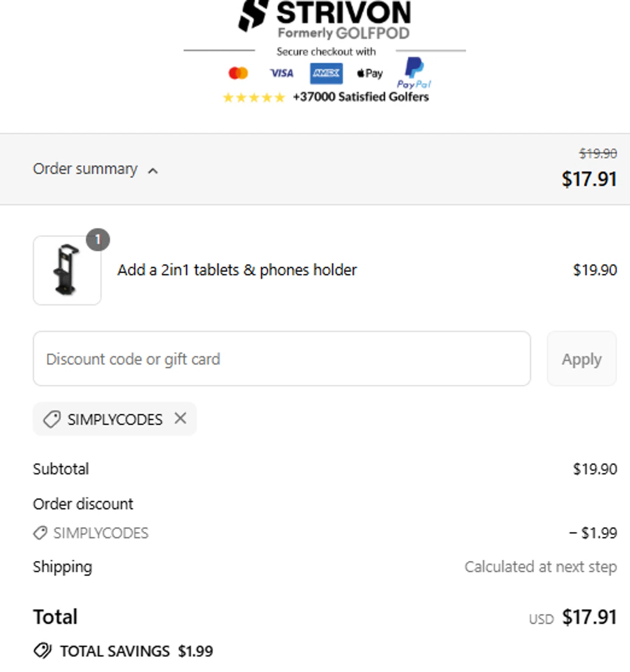This screenshot has height=672, width=630.
Task: Click the Order summary label
Action: [85, 169]
